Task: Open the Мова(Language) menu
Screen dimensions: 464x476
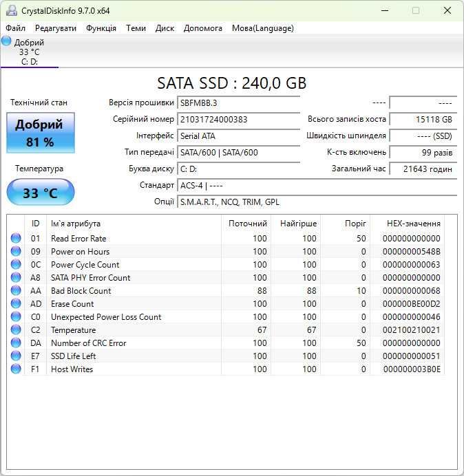Action: 263,28
